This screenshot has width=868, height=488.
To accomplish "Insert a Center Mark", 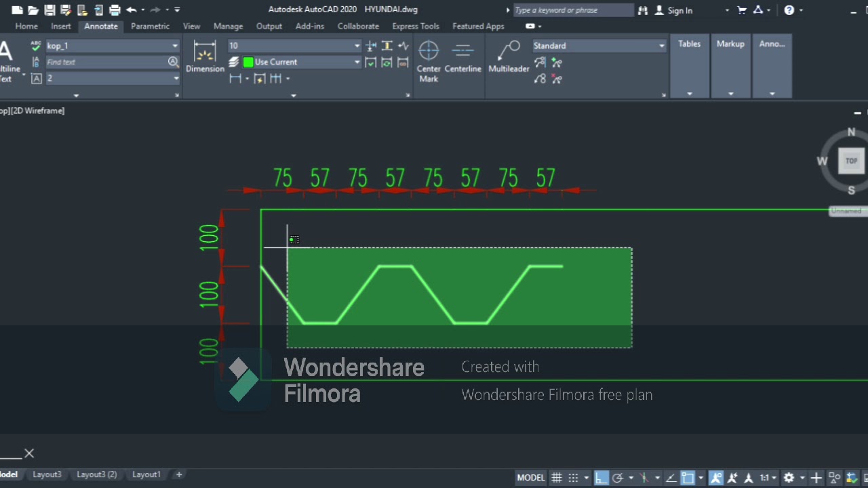I will [429, 61].
